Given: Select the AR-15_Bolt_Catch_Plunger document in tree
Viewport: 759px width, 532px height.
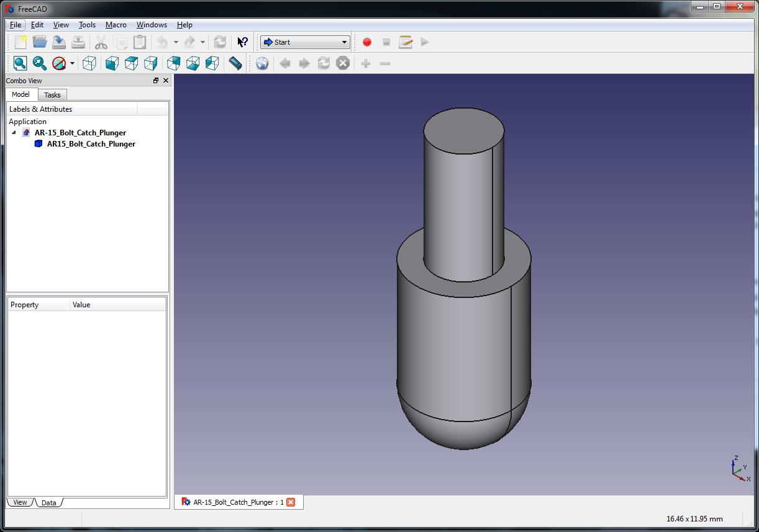Looking at the screenshot, I should tap(80, 133).
